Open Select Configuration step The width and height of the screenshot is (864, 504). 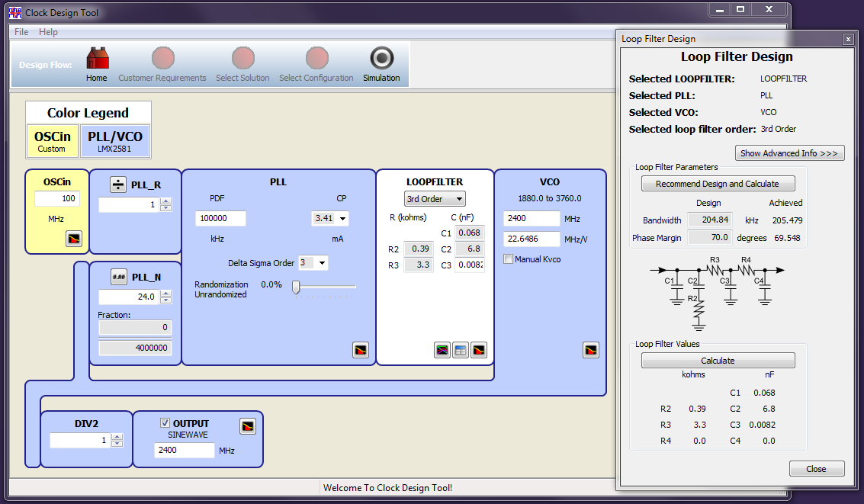pos(316,65)
